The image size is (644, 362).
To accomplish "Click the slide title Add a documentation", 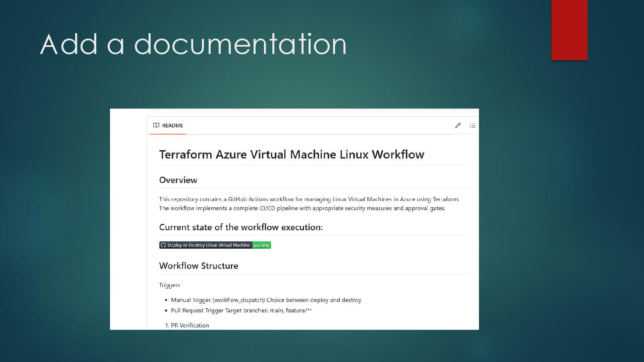I will pos(193,44).
